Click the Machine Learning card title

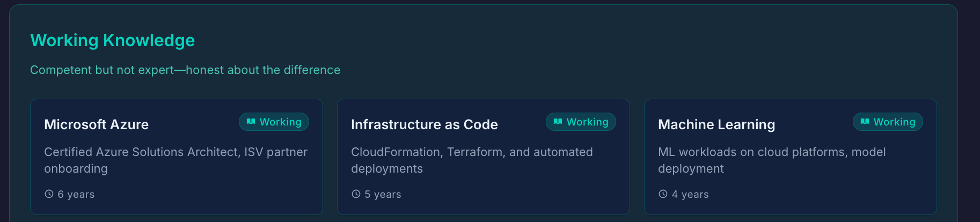716,124
